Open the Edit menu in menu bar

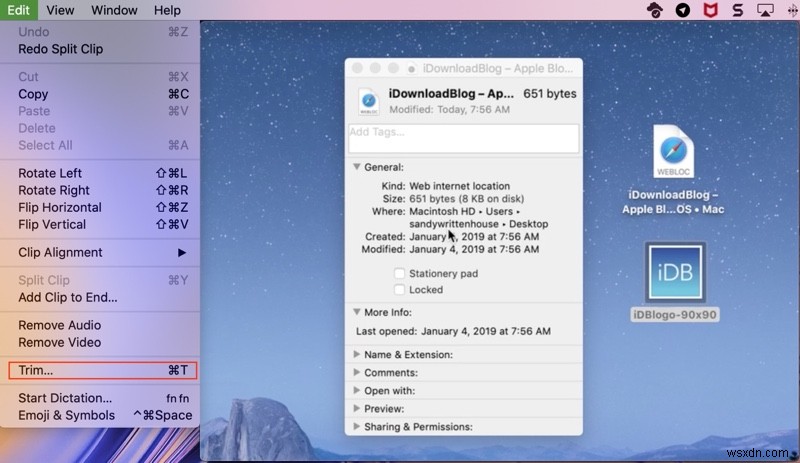(18, 10)
